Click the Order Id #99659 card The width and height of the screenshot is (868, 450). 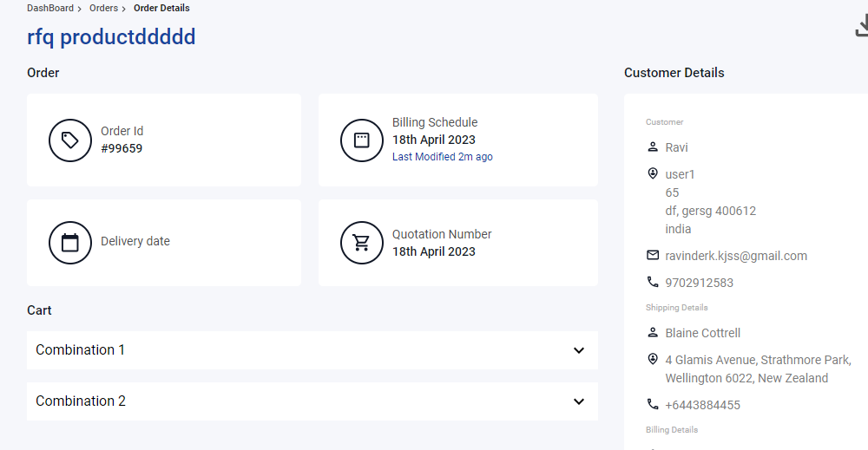point(164,140)
